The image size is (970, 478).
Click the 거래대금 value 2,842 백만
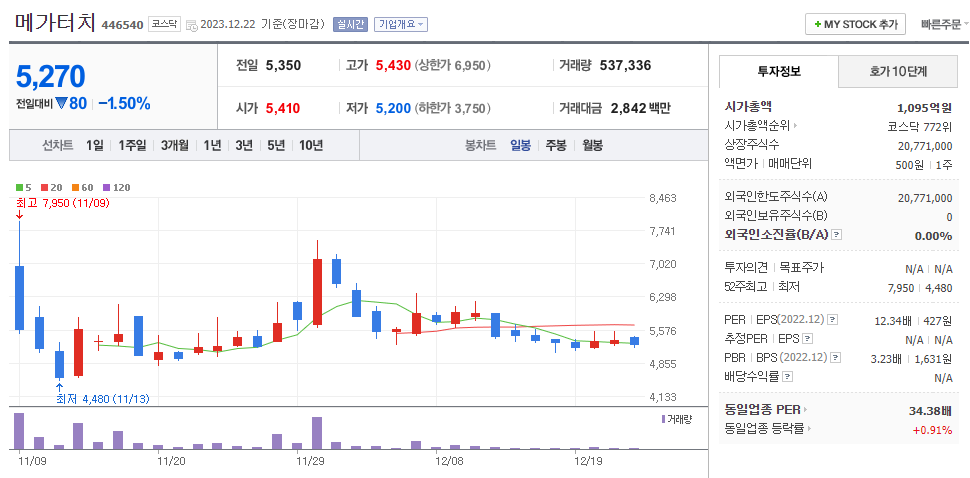[640, 108]
